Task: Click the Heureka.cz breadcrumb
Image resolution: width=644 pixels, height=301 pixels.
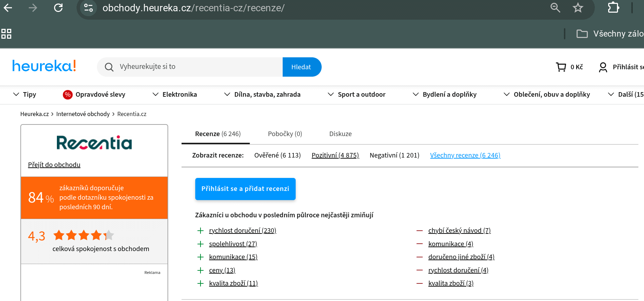Action: coord(34,114)
